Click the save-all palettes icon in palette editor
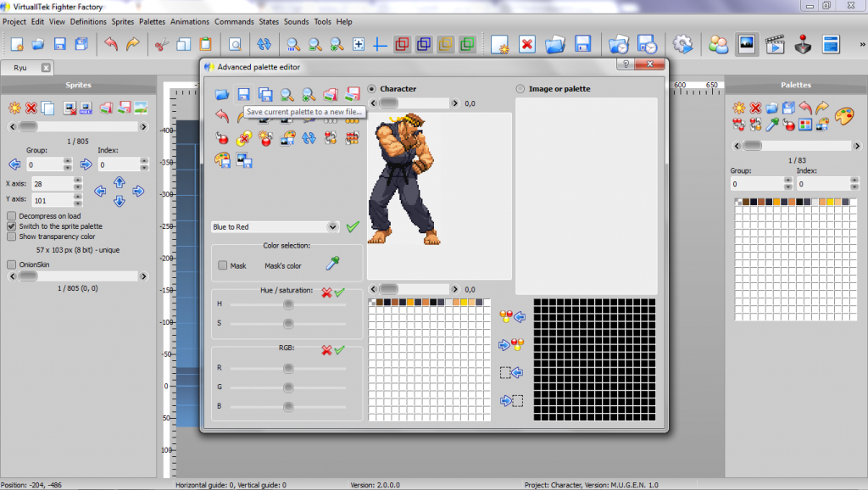 [x=265, y=94]
